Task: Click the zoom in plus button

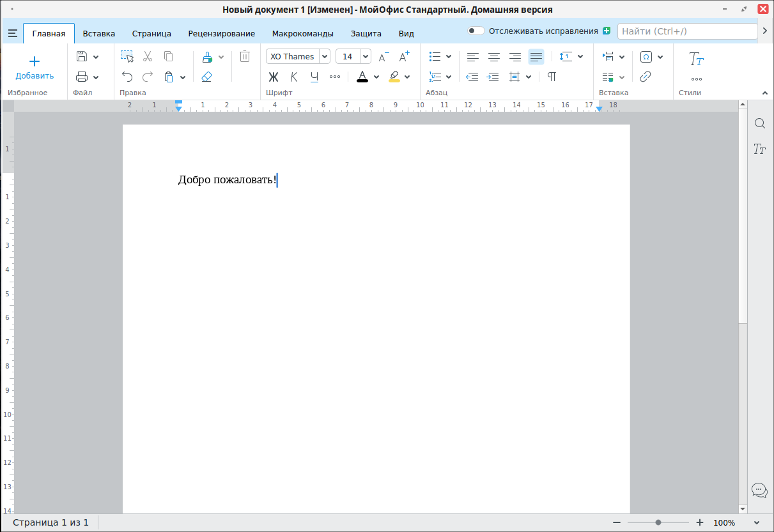Action: [700, 522]
